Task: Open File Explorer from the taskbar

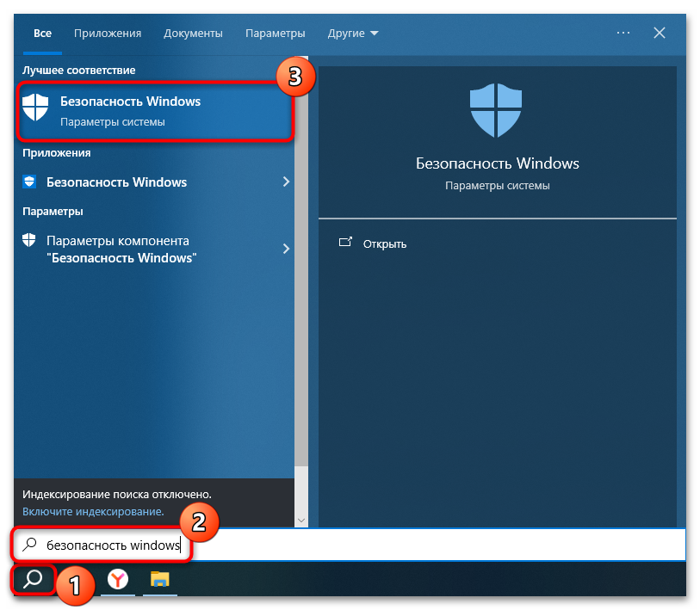Action: click(x=160, y=579)
